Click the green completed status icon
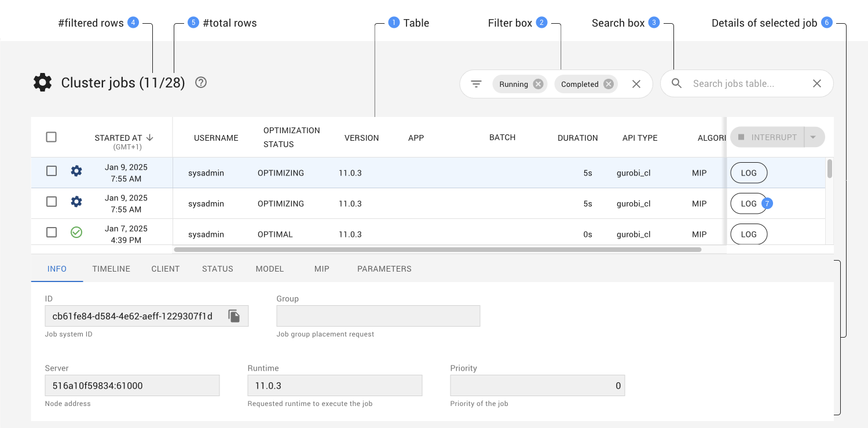This screenshot has height=428, width=868. pos(76,232)
